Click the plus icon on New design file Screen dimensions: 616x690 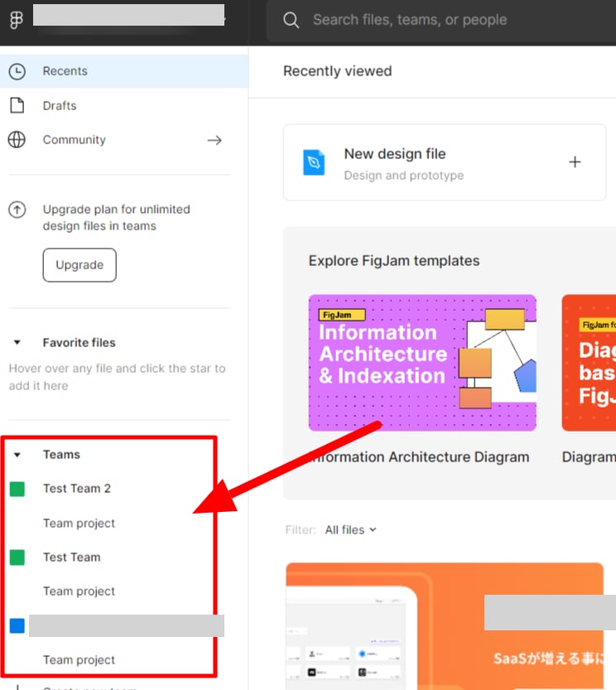coord(575,162)
